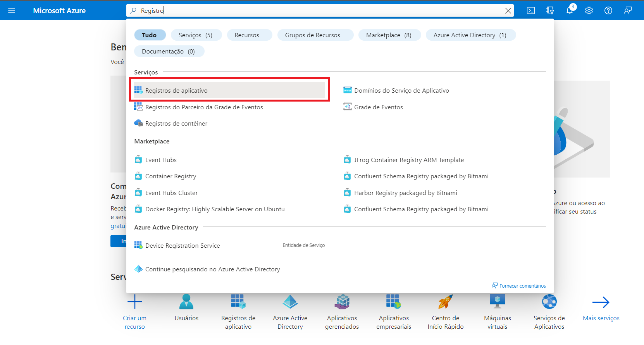Open the portal settings gear
Image resolution: width=644 pixels, height=345 pixels.
589,10
